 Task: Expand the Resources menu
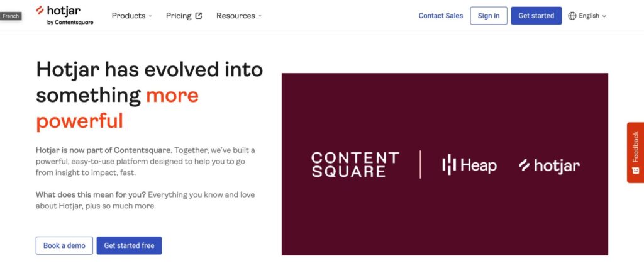pyautogui.click(x=239, y=16)
